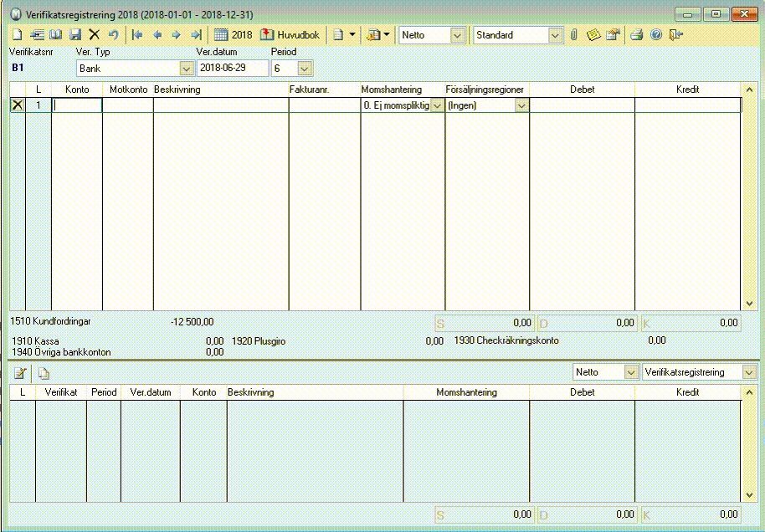Open the book icon in the toolbar
The image size is (765, 532).
tap(56, 34)
